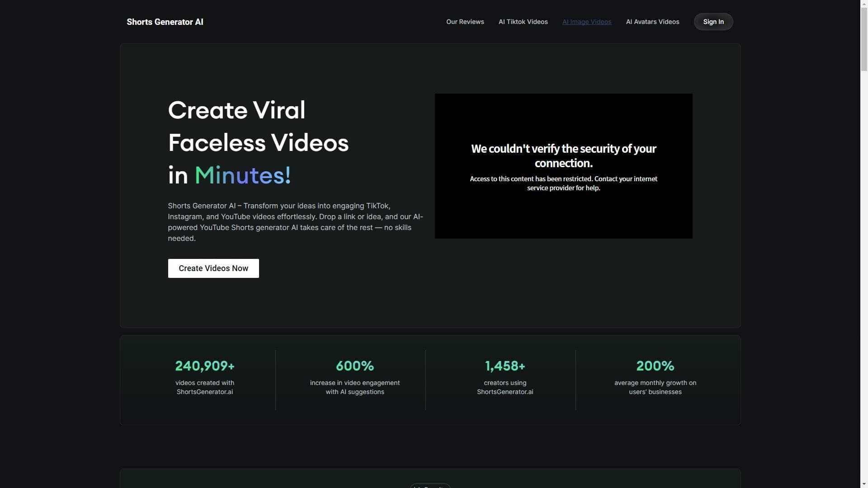Click the 200% monthly growth stat

click(x=655, y=366)
